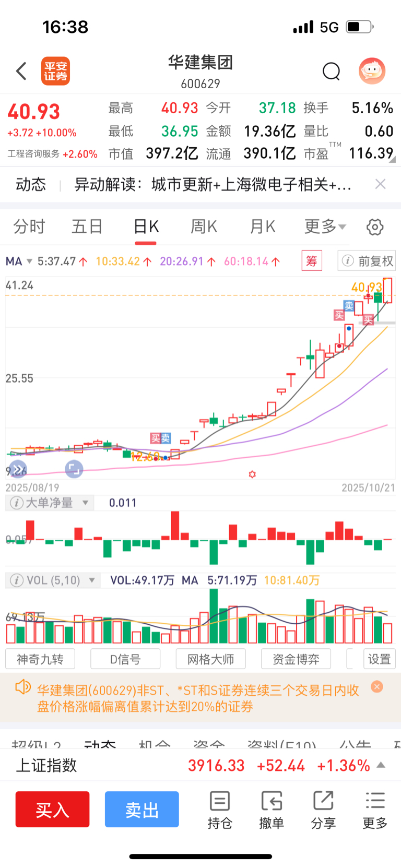
Task: Open the 更多 period dropdown
Action: (x=325, y=227)
